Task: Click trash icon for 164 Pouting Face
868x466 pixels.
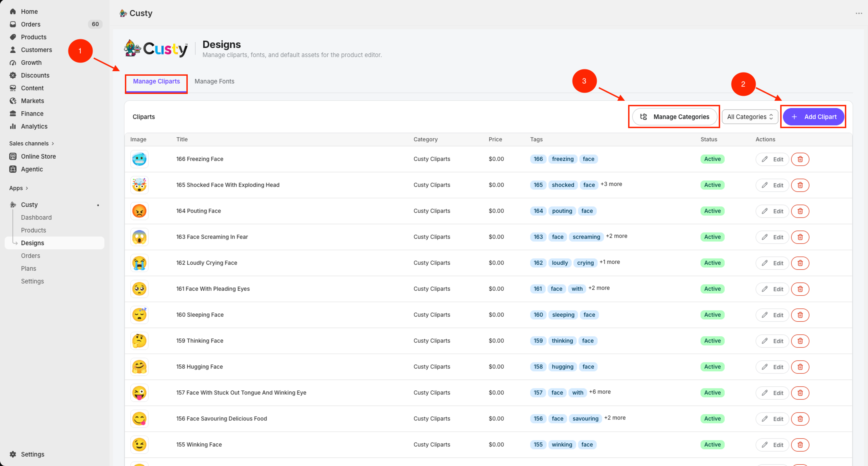Action: tap(800, 211)
